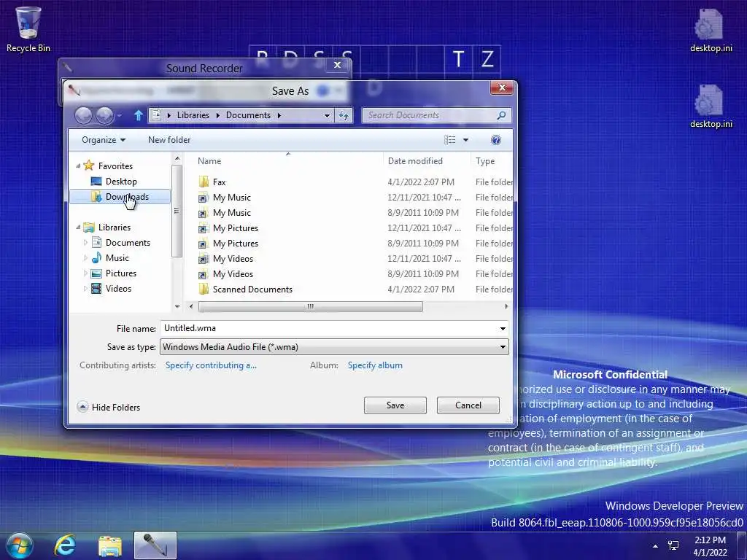
Task: Click the Cancel button
Action: 468,405
